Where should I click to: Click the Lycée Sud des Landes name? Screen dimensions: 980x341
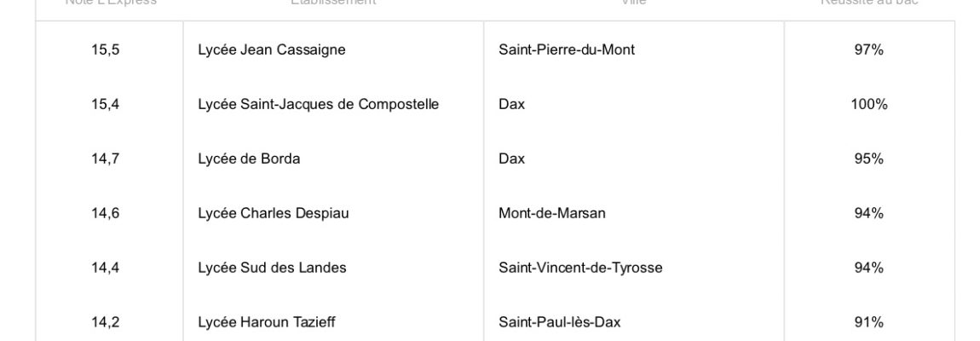pyautogui.click(x=272, y=268)
